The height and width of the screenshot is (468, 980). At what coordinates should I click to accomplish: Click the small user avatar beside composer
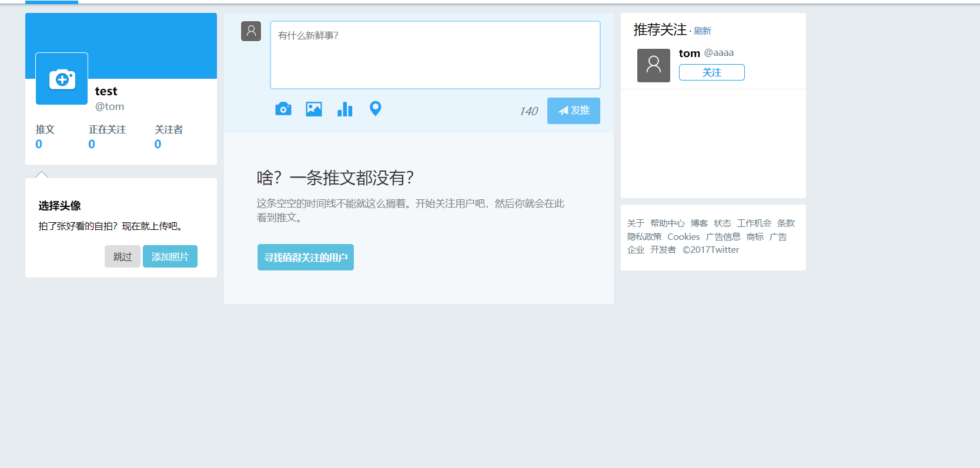click(x=251, y=31)
